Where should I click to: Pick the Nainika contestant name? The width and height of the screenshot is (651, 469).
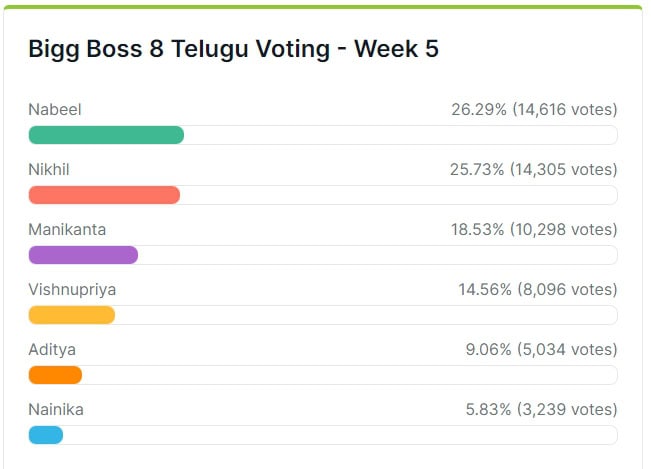(x=56, y=410)
